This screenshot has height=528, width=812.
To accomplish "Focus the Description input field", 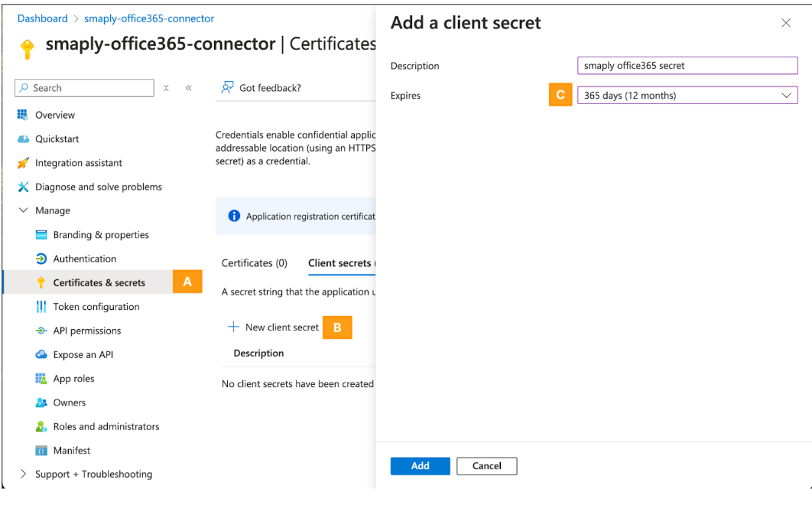I will click(x=687, y=66).
